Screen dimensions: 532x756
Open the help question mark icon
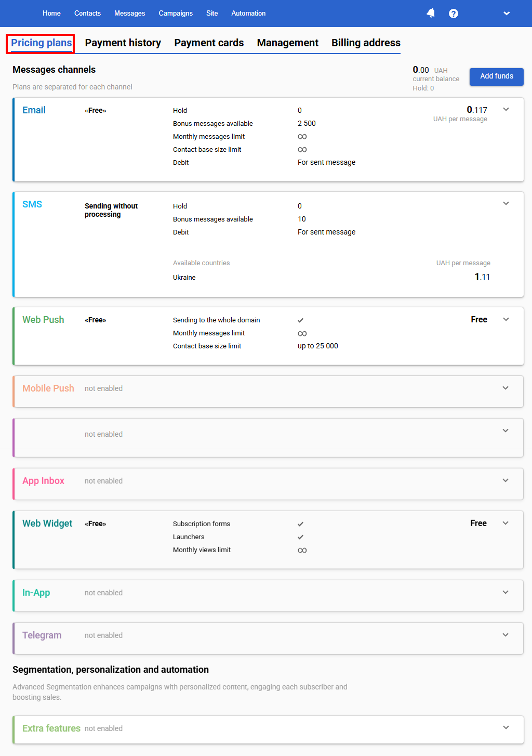click(x=453, y=13)
